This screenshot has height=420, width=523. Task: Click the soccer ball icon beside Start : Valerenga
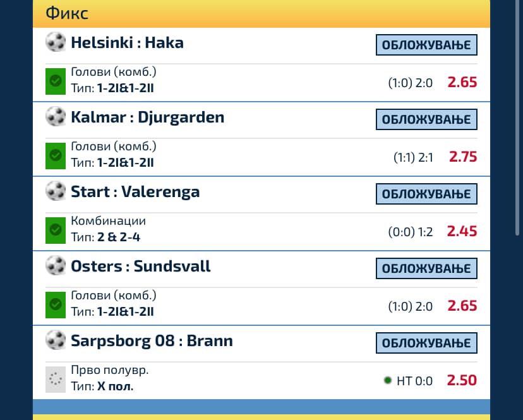(56, 191)
